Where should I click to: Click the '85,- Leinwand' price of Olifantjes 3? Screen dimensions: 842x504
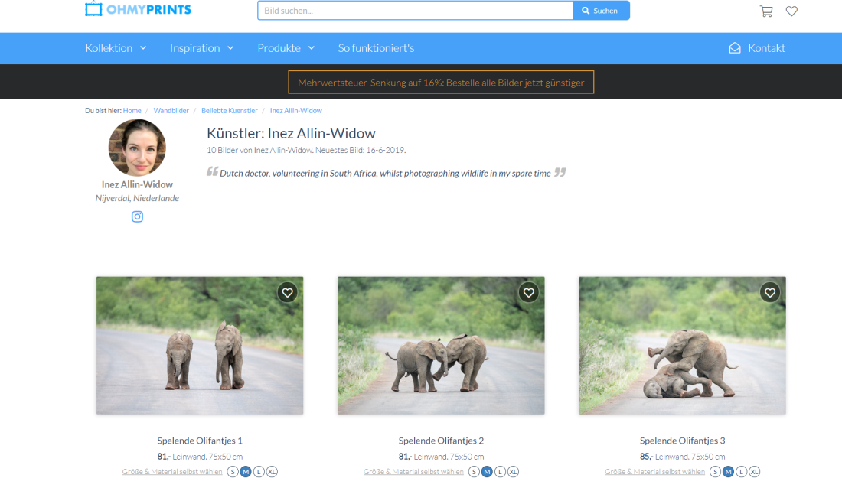[683, 457]
